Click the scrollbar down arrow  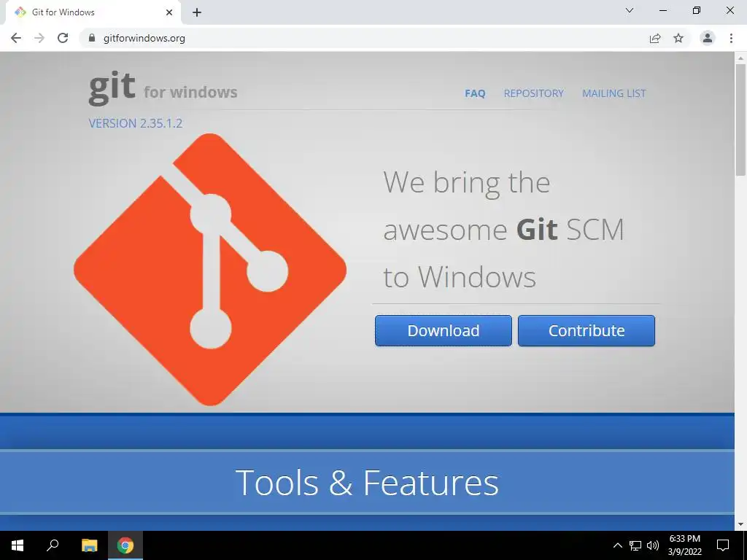[x=740, y=524]
